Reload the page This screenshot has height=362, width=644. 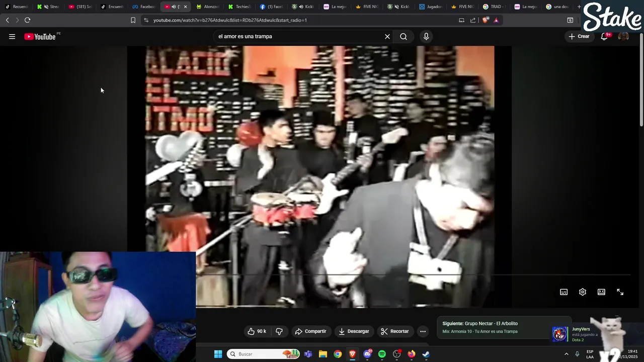pyautogui.click(x=28, y=20)
